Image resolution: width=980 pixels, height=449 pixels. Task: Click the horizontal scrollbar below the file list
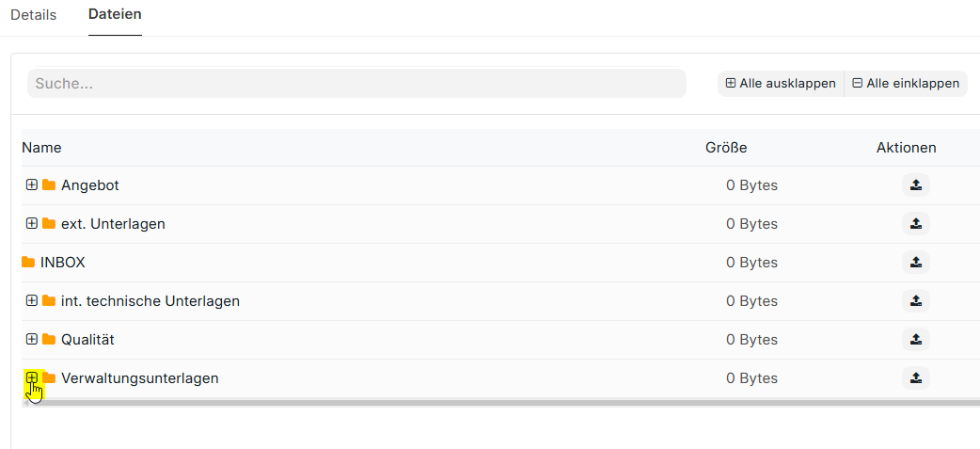(498, 402)
